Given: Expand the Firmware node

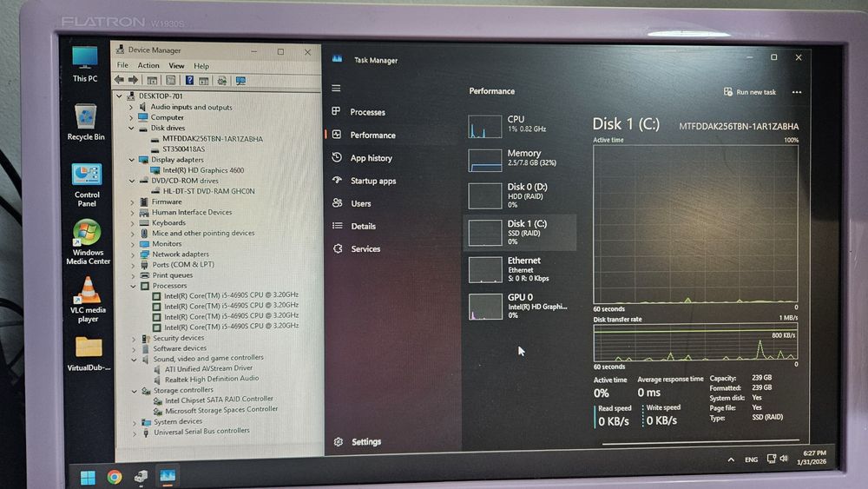Looking at the screenshot, I should [132, 202].
